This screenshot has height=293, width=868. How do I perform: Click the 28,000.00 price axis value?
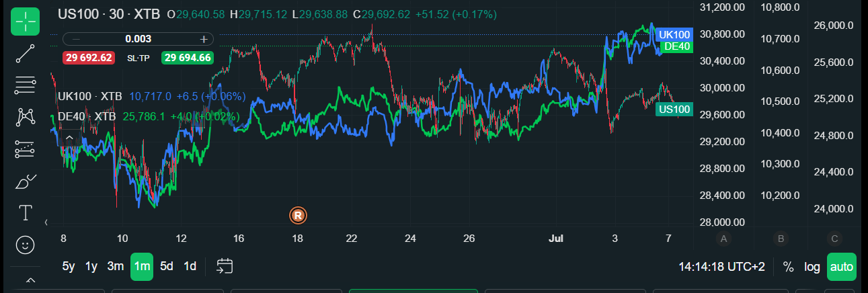[x=723, y=222]
